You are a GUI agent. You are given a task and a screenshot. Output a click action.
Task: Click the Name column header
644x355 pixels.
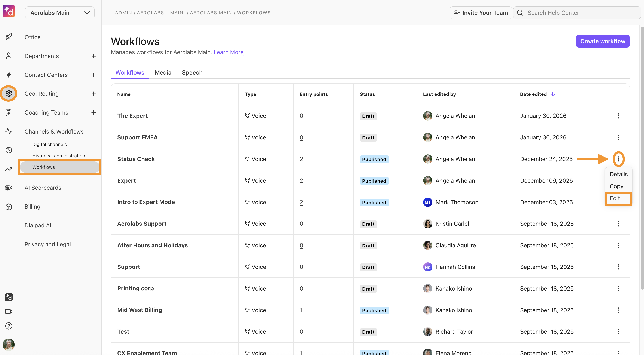[x=124, y=94]
